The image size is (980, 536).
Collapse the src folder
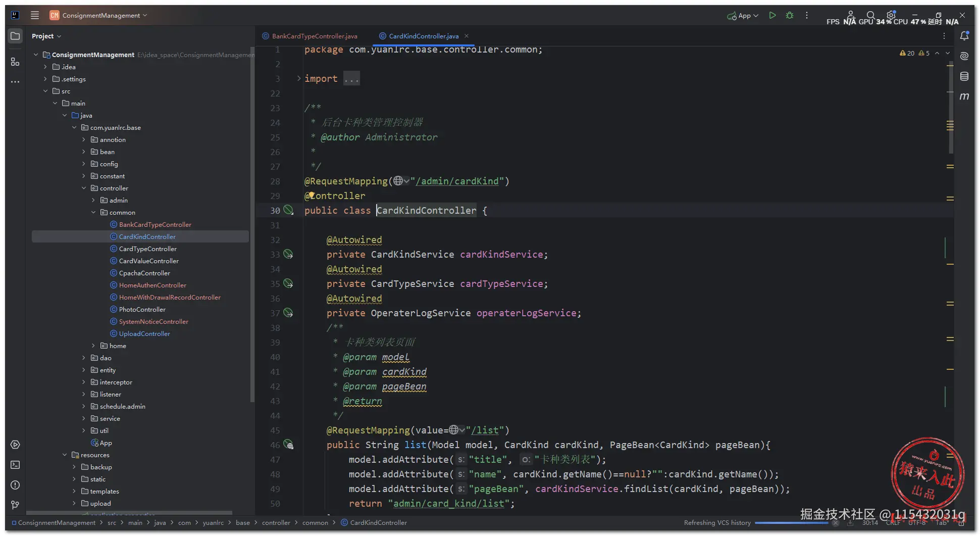coord(45,91)
